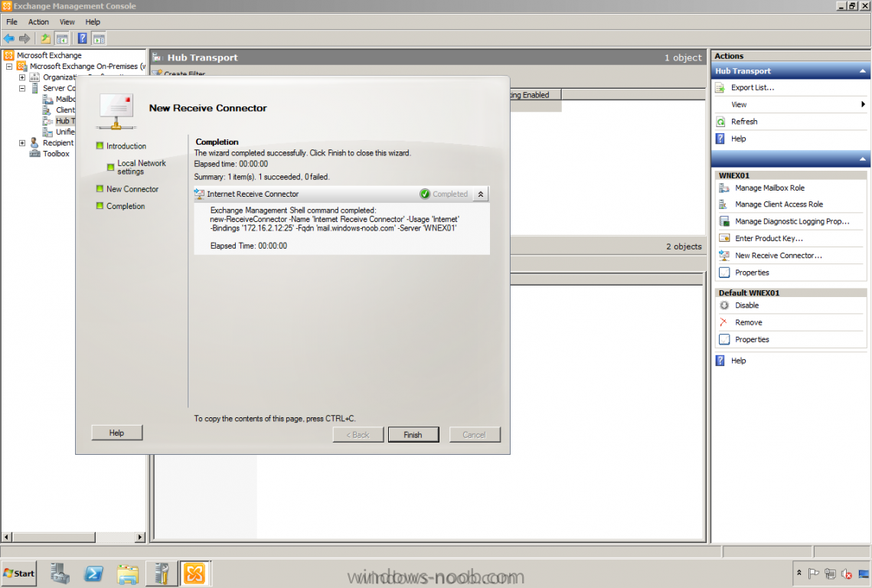Viewport: 872px width, 588px height.
Task: Expand the View submenu arrow
Action: 863,105
